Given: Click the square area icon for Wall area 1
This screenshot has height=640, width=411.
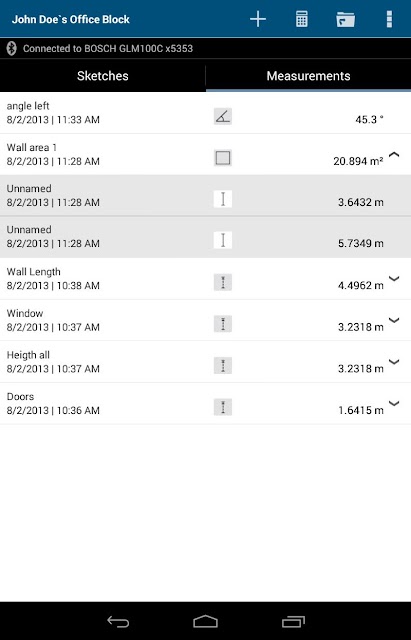Looking at the screenshot, I should click(x=223, y=158).
